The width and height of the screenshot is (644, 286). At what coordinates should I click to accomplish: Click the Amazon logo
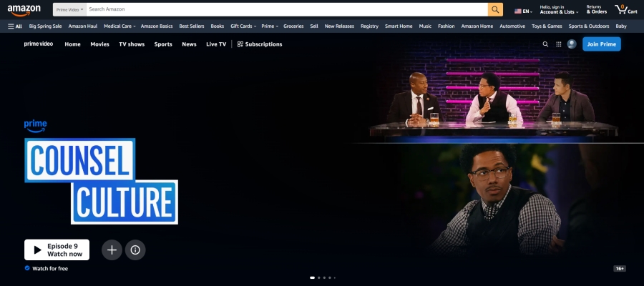(x=24, y=9)
